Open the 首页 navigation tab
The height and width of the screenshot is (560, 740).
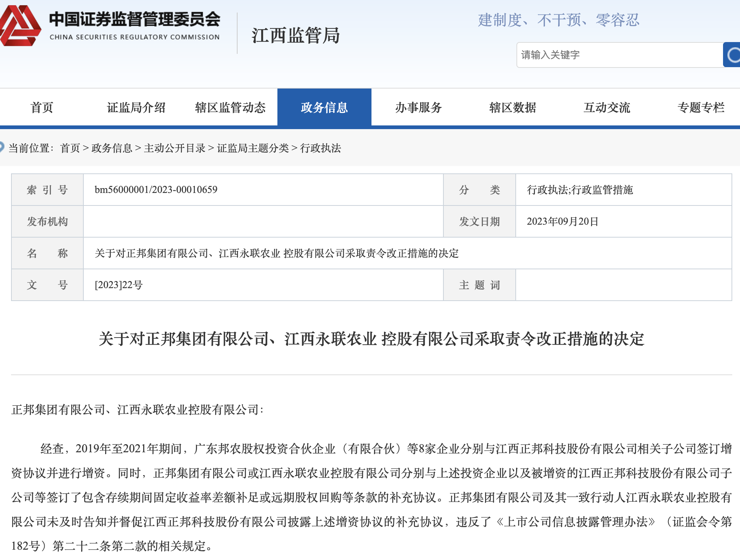pyautogui.click(x=42, y=107)
